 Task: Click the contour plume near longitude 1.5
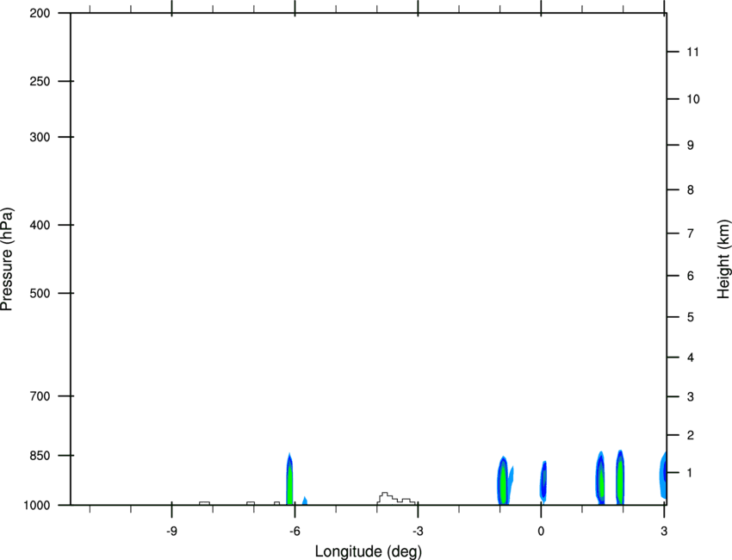coord(601,479)
